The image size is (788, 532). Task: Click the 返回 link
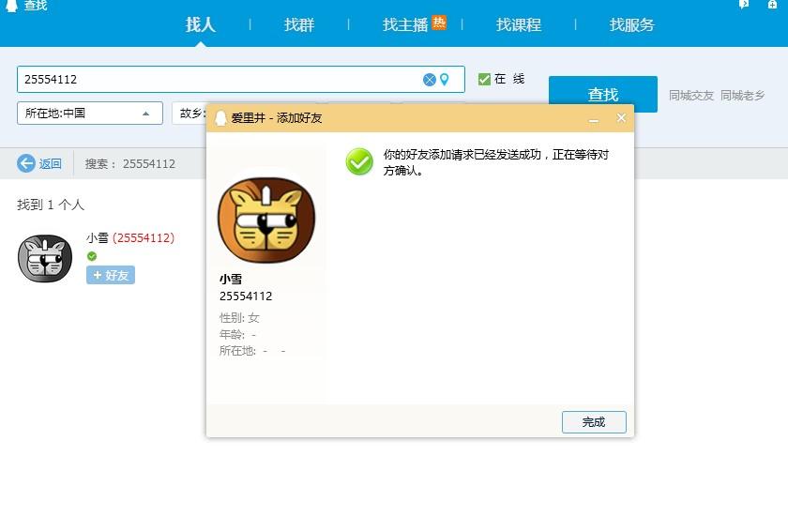[51, 163]
